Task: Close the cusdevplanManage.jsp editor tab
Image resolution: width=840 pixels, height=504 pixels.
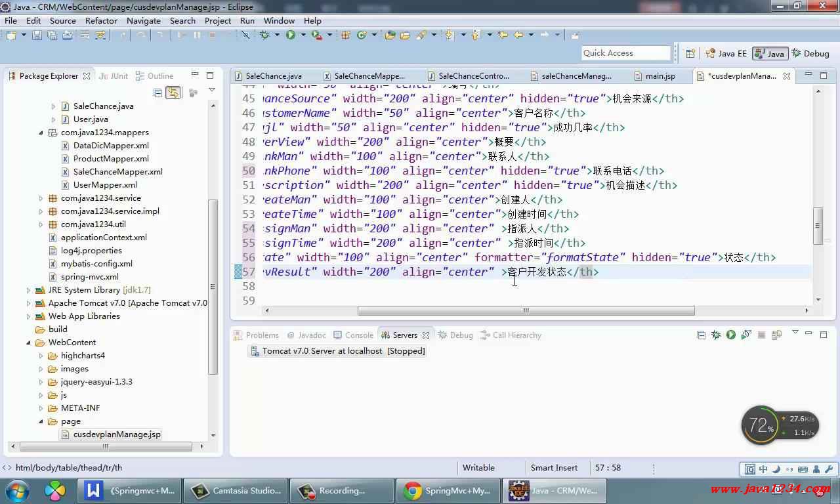Action: [x=786, y=76]
